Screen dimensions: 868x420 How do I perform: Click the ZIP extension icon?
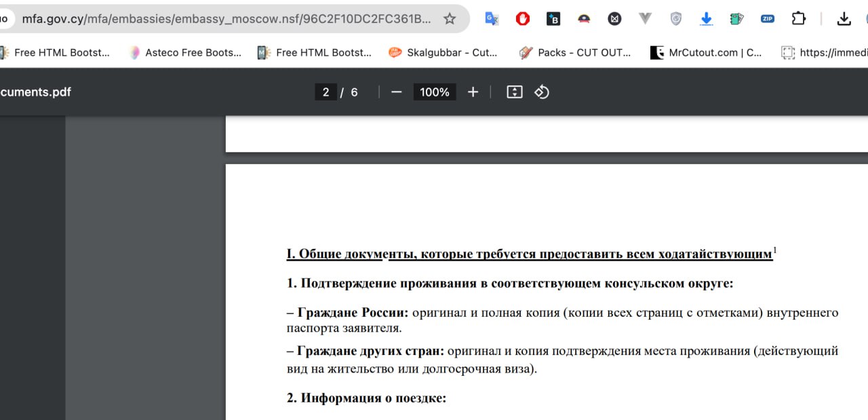point(768,19)
